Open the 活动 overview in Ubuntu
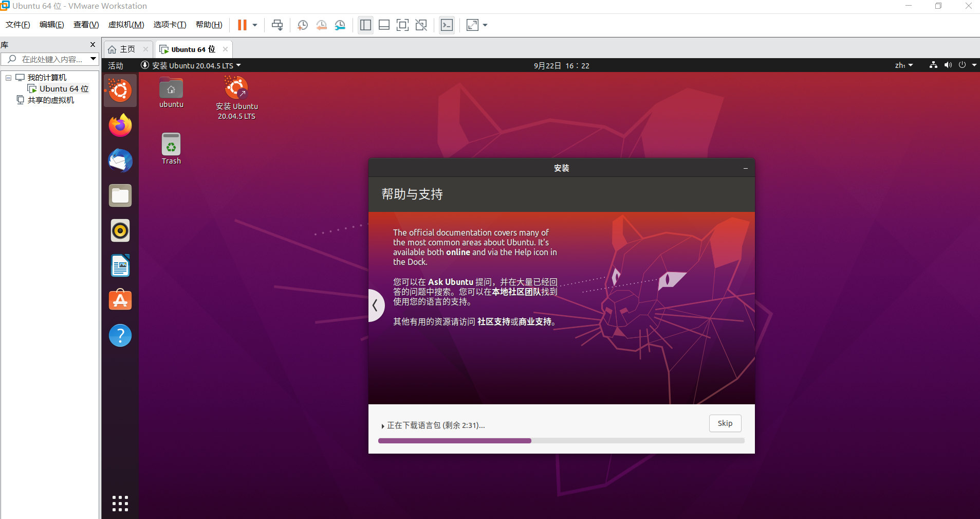The width and height of the screenshot is (980, 519). tap(116, 66)
